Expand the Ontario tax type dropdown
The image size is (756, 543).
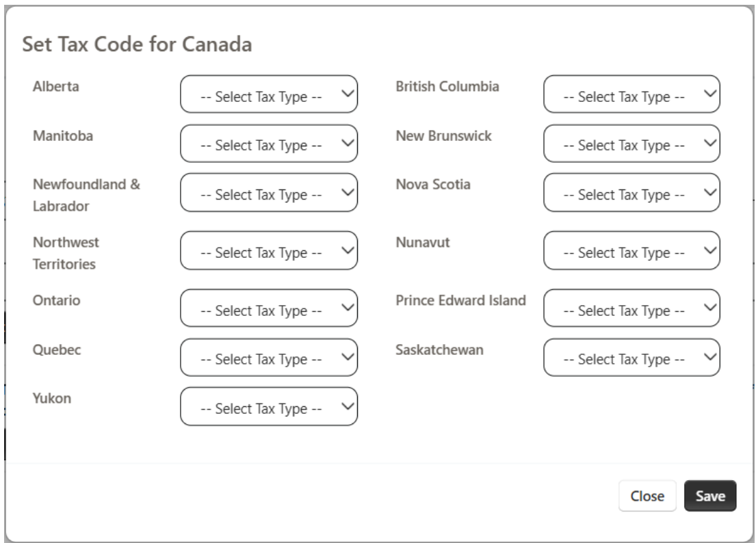(x=268, y=308)
